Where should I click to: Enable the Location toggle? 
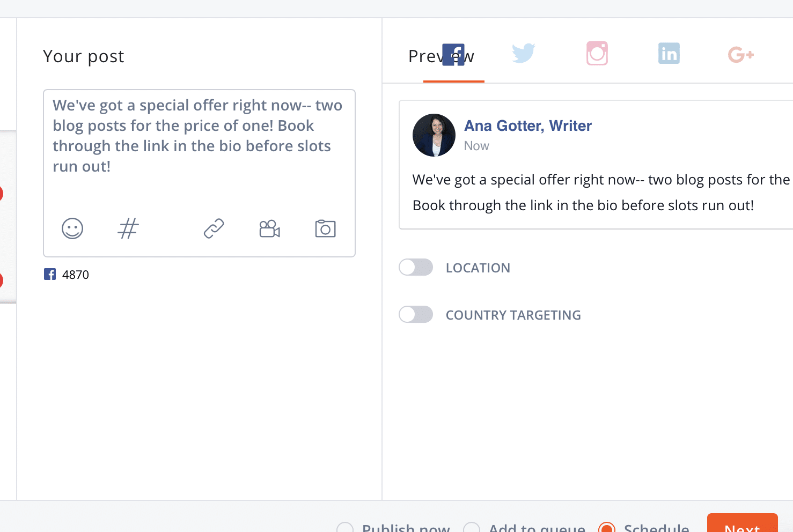coord(416,267)
